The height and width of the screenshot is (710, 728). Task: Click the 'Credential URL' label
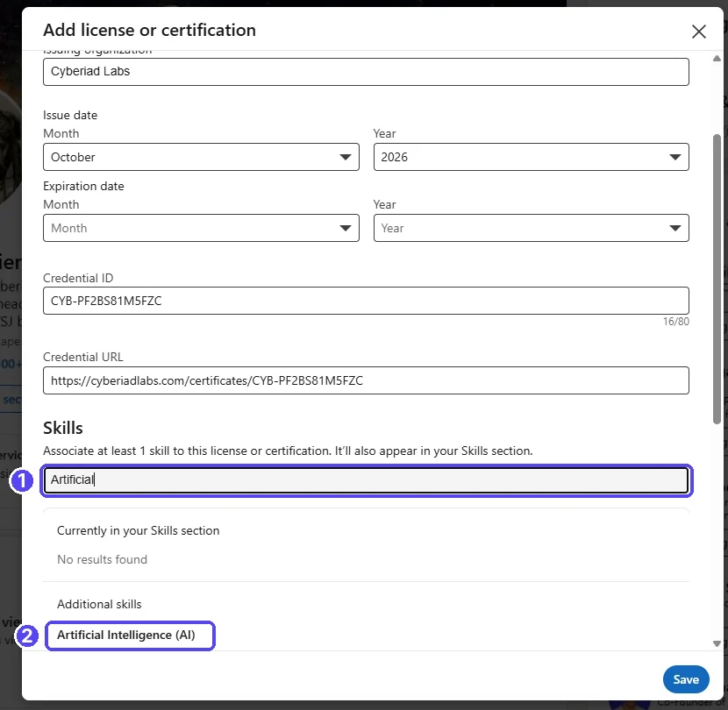83,357
